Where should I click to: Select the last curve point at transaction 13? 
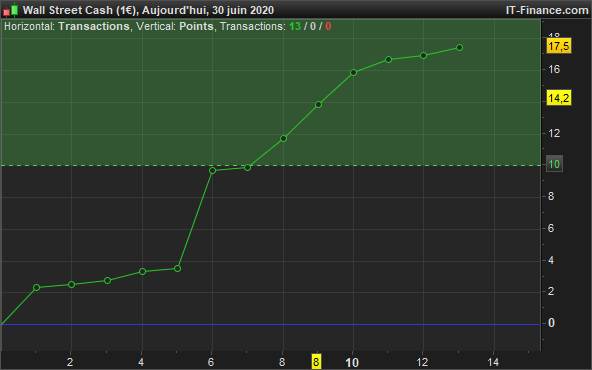[459, 48]
